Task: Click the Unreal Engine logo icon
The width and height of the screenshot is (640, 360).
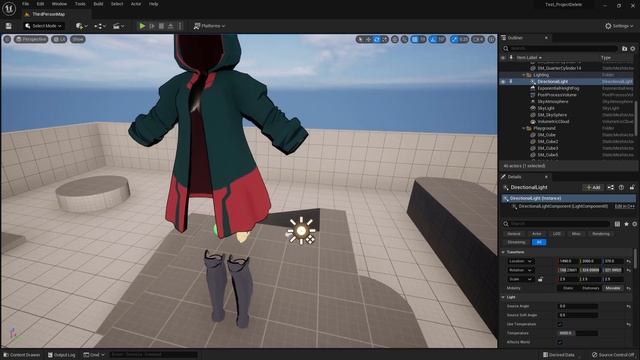Action: click(x=9, y=8)
